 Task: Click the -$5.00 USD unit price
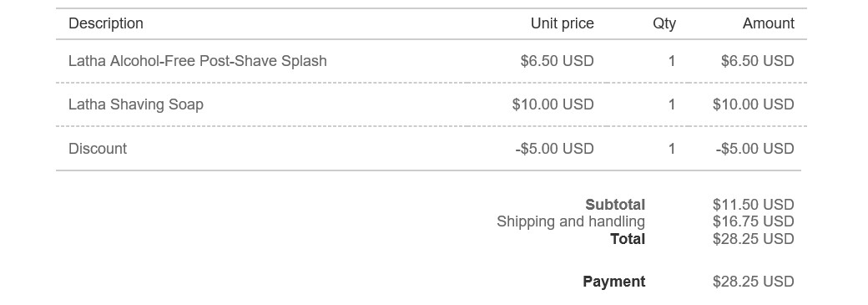(555, 149)
